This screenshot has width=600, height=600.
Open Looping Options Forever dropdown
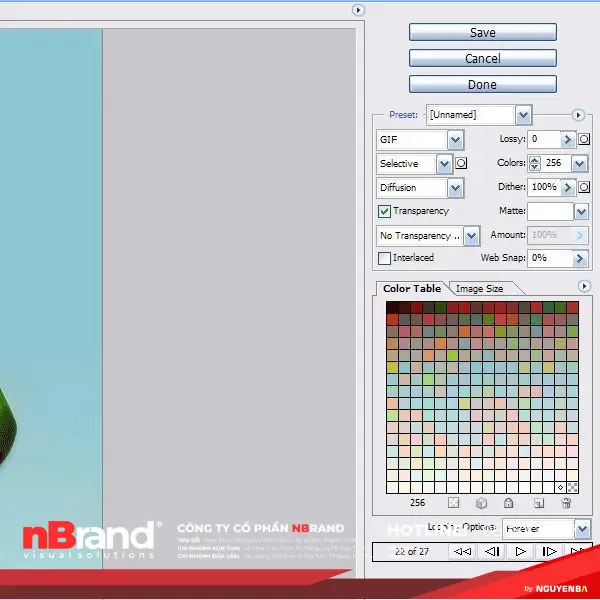[581, 527]
